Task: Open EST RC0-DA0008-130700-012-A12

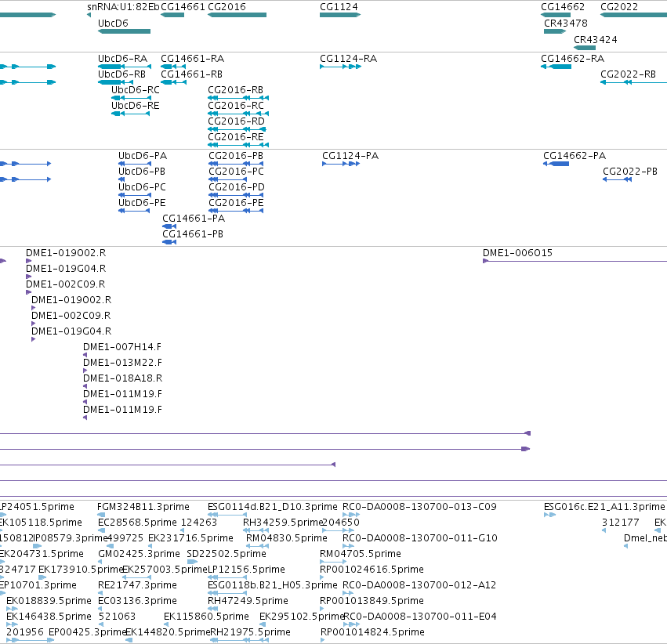Action: point(419,585)
